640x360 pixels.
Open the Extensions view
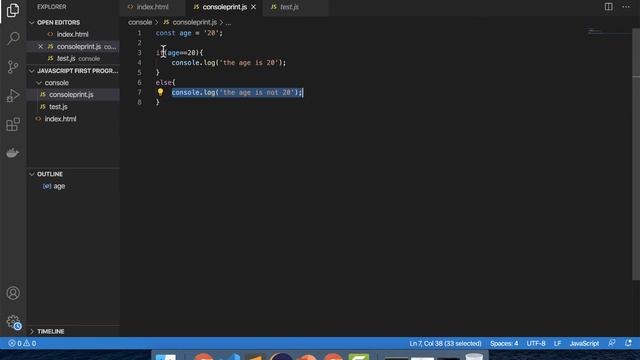(13, 124)
